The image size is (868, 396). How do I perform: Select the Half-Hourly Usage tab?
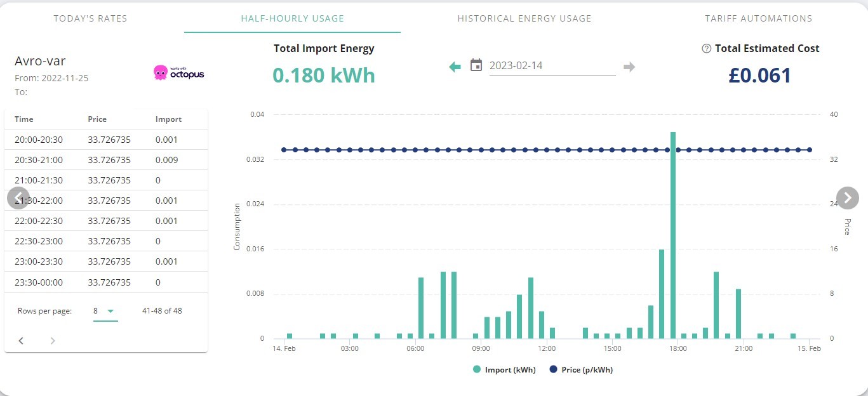pos(292,18)
